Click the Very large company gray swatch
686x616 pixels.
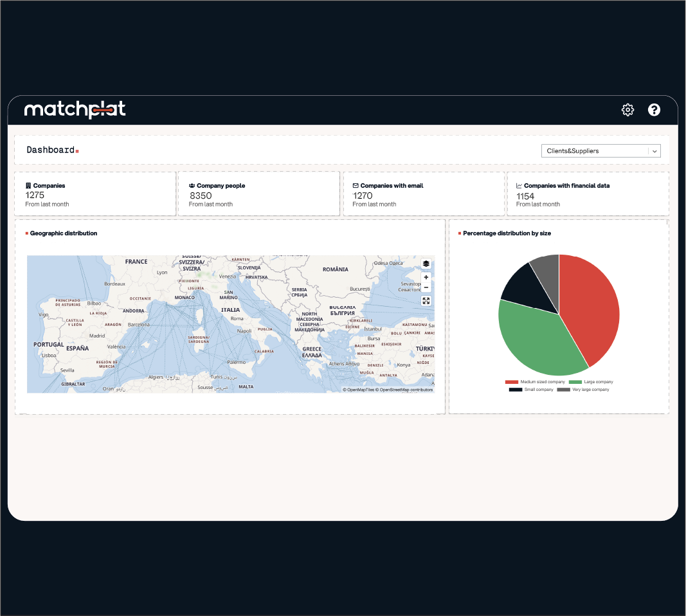(563, 390)
